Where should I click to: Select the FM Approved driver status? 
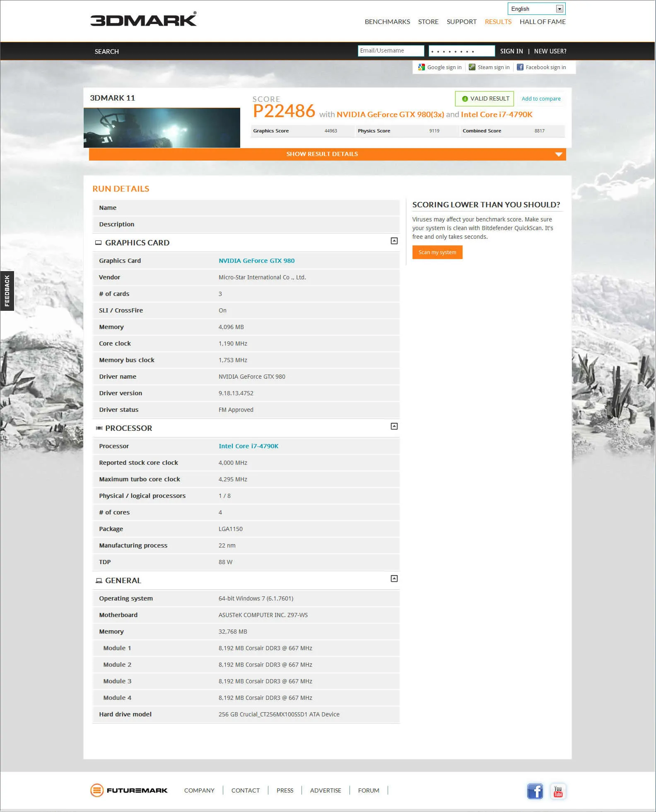(236, 410)
